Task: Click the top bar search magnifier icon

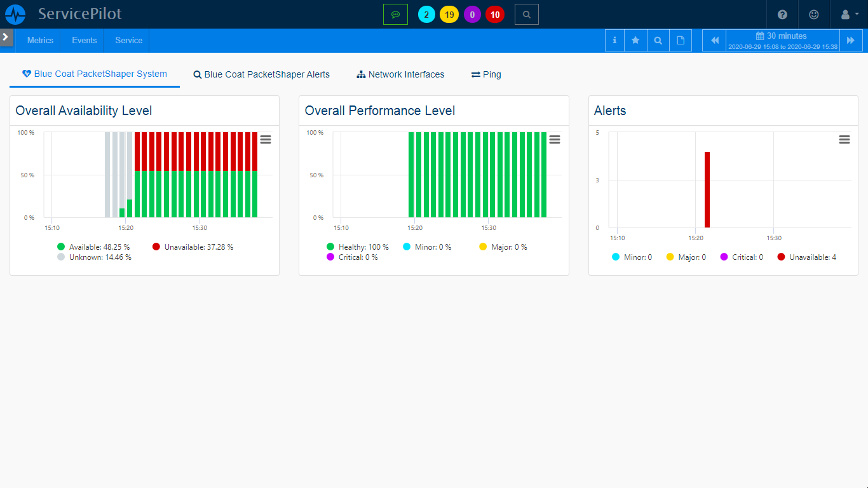Action: [x=526, y=14]
